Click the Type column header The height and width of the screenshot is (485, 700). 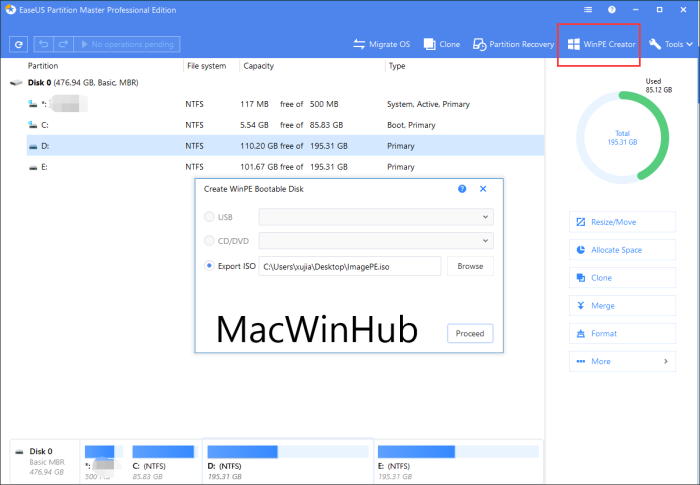click(397, 66)
